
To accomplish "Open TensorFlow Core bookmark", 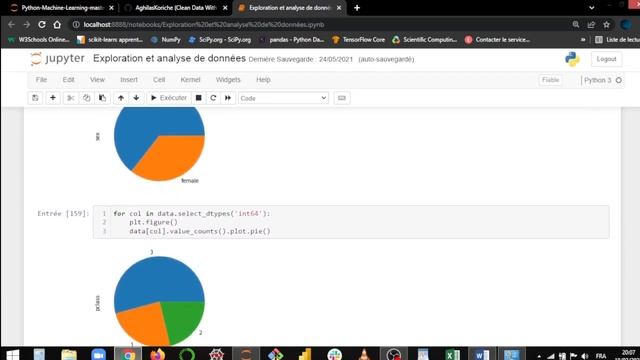I will [x=358, y=40].
